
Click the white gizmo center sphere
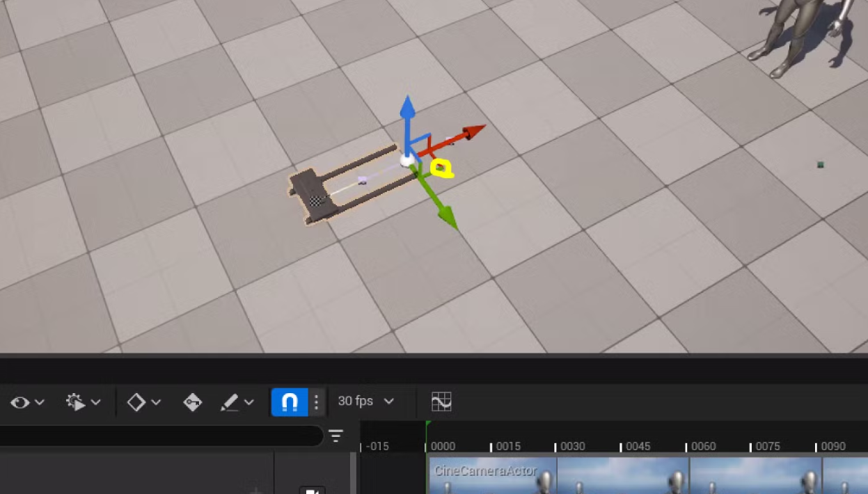pos(407,161)
